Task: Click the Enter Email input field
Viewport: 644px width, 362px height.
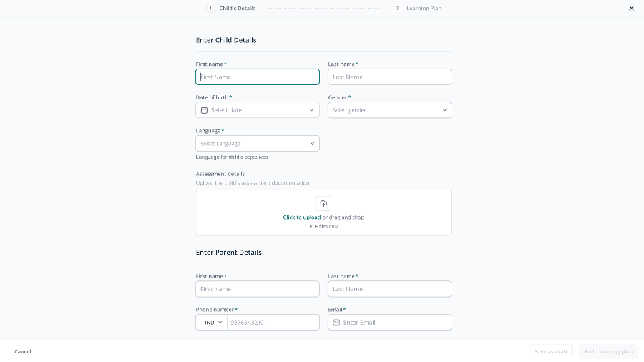Action: (x=390, y=322)
